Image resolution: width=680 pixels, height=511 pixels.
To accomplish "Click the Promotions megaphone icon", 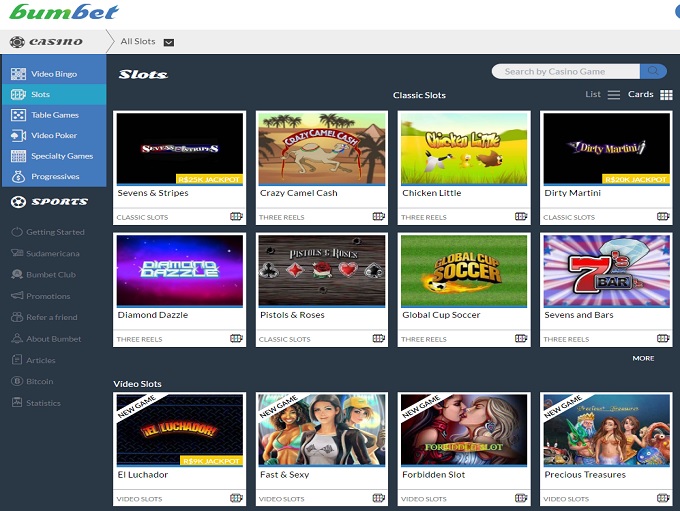I will click(x=18, y=296).
